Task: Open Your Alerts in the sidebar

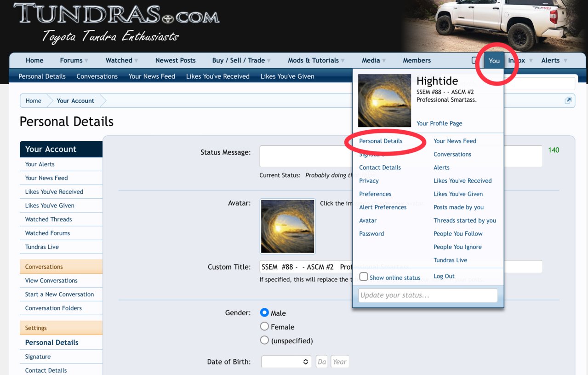Action: (40, 164)
